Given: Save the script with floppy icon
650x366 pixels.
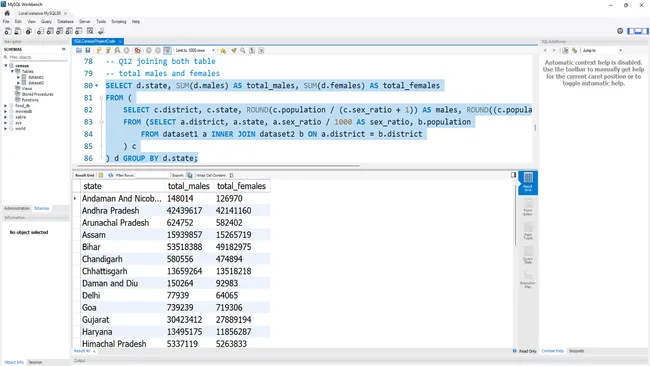Looking at the screenshot, I should coord(88,51).
